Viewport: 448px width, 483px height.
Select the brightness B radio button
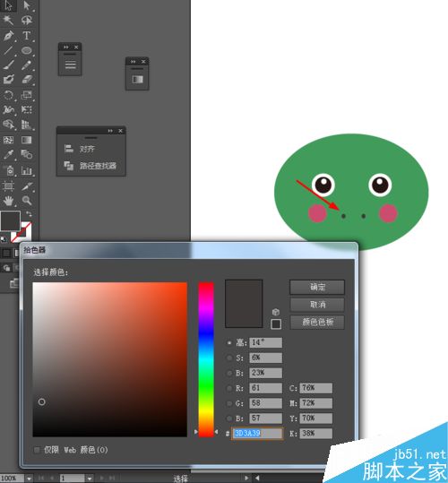[229, 373]
